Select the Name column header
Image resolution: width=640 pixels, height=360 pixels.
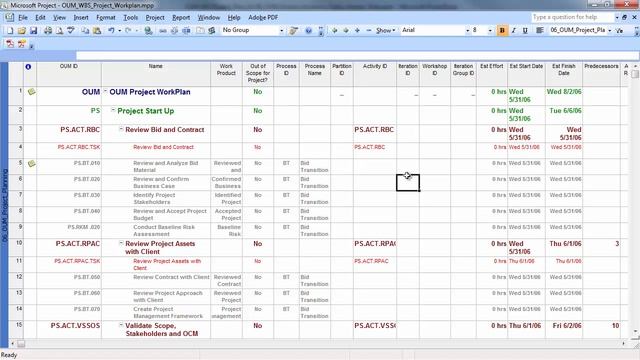pyautogui.click(x=156, y=74)
